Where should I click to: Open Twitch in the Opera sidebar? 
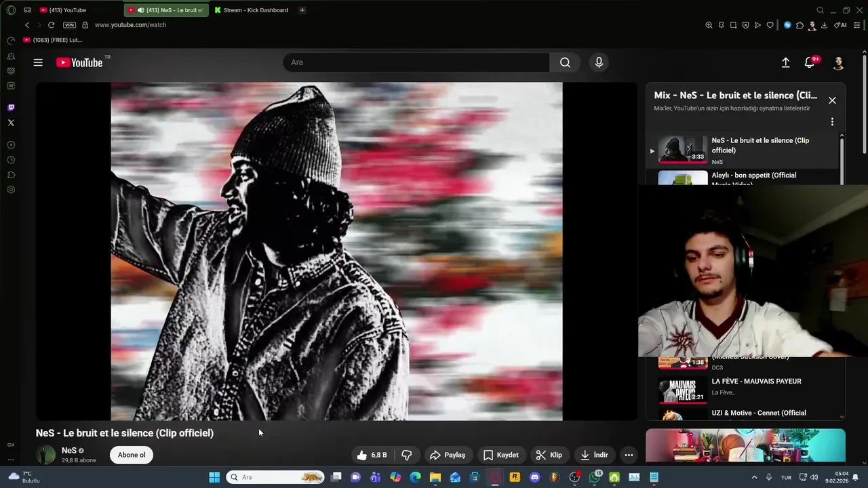[x=11, y=108]
